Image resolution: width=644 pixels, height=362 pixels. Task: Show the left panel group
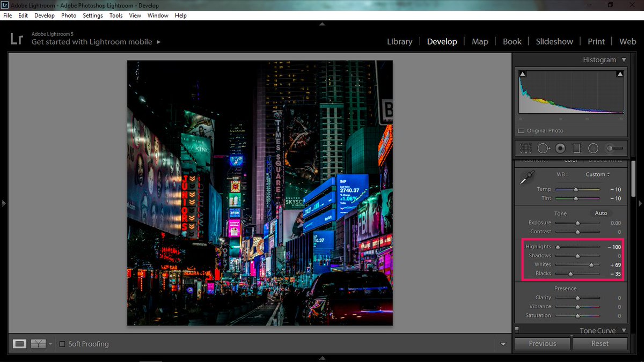3,204
